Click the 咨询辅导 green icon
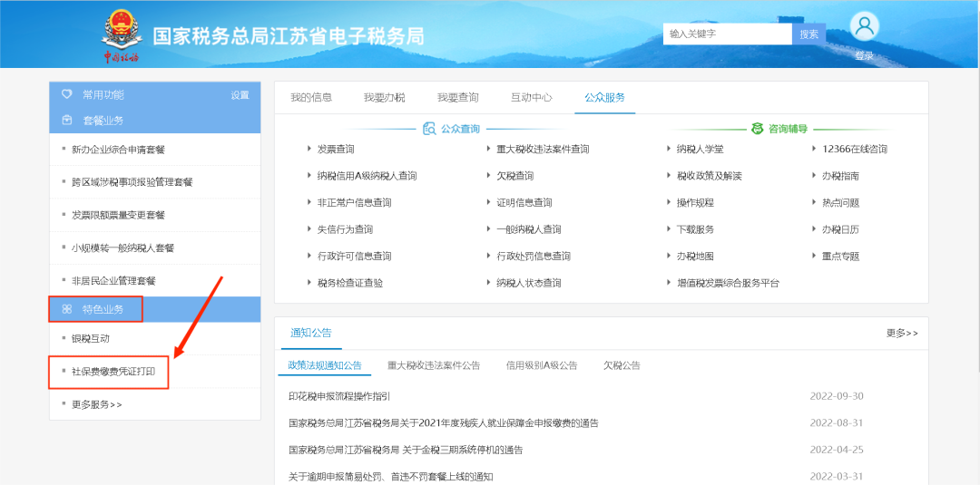 click(x=758, y=130)
